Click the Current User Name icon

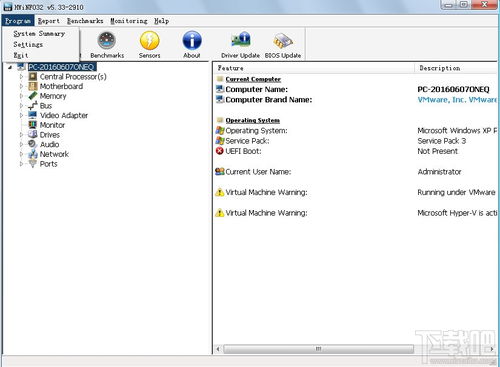click(220, 172)
